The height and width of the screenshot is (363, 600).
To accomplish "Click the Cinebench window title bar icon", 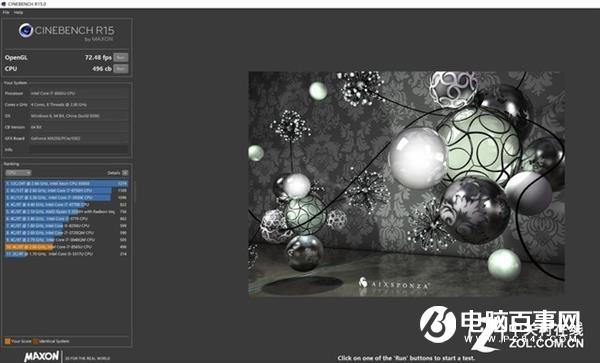I will tap(3, 4).
